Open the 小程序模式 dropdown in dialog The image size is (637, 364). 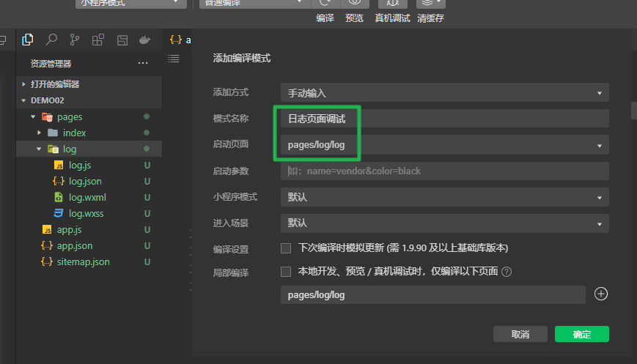[444, 197]
